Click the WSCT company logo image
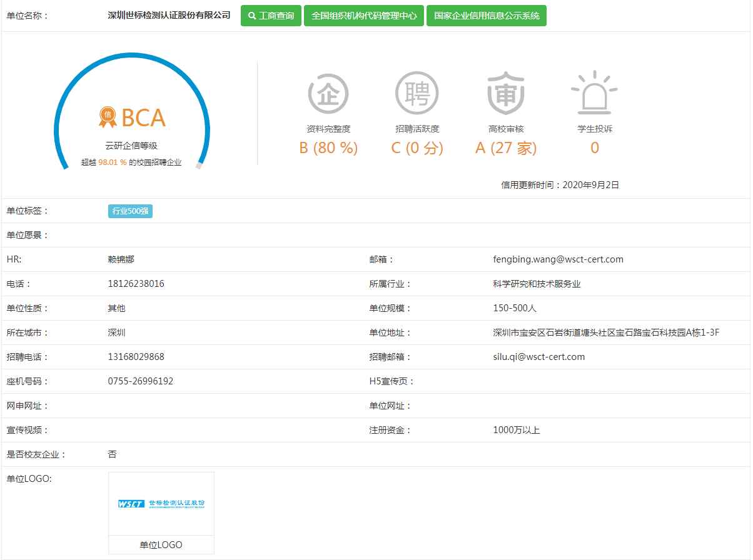Image resolution: width=753 pixels, height=560 pixels. (x=161, y=504)
